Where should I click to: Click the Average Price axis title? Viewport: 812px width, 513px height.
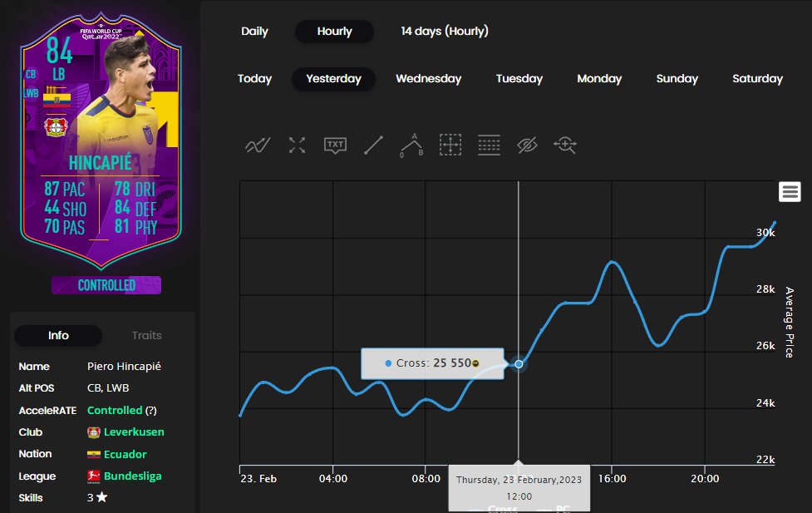click(790, 323)
